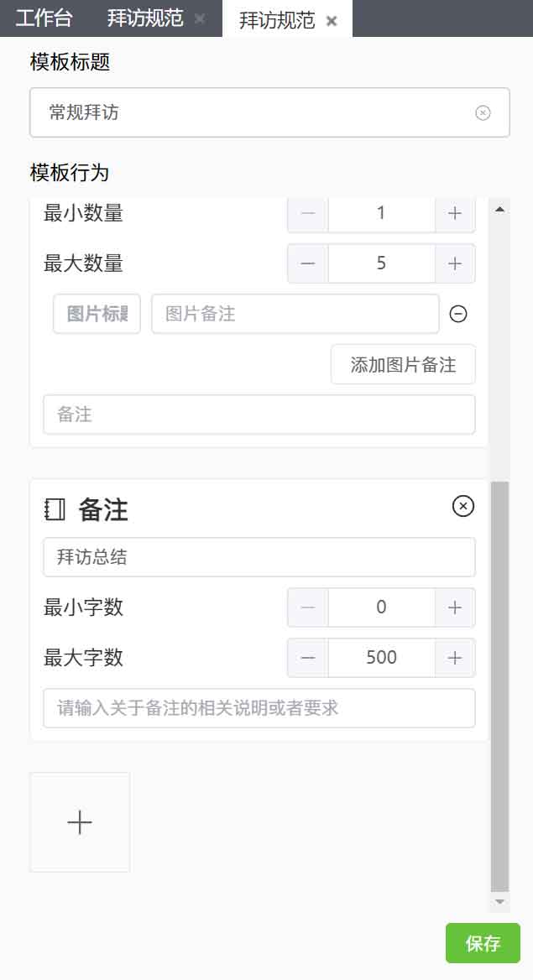Increase the 最大数量 value
Image resolution: width=533 pixels, height=980 pixels.
point(455,263)
